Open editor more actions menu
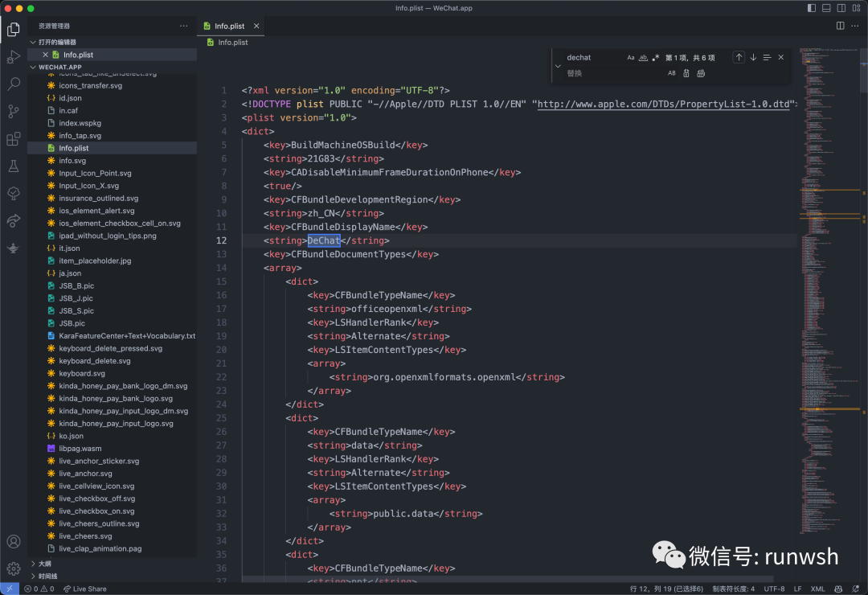This screenshot has height=595, width=868. coord(854,26)
